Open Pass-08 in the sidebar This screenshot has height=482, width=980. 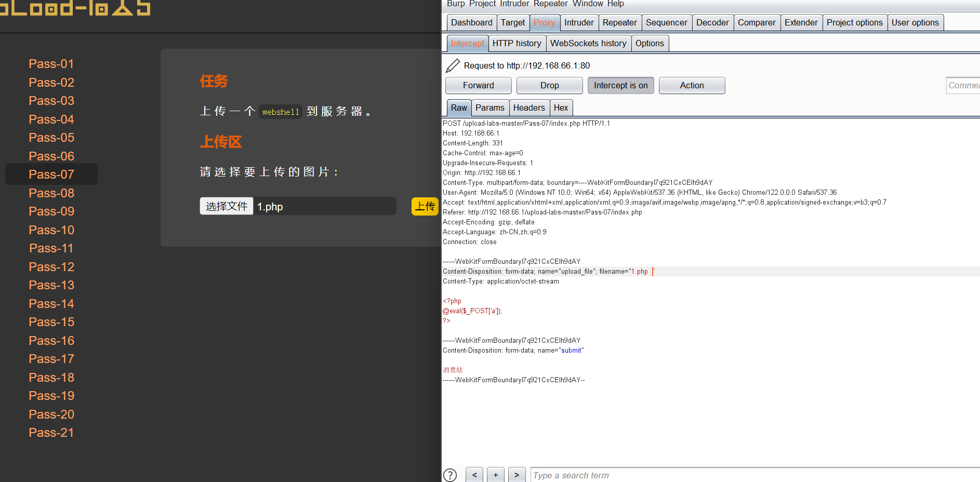(51, 193)
